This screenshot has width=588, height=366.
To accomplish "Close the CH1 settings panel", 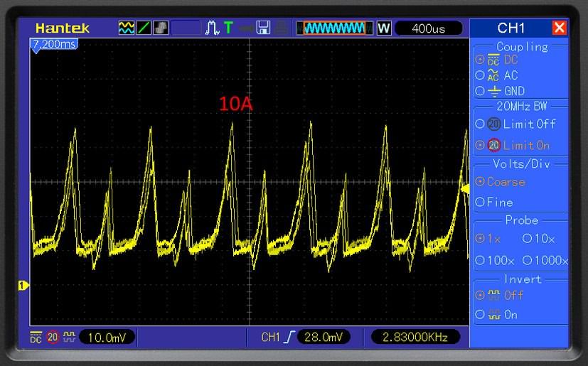I will tap(559, 28).
